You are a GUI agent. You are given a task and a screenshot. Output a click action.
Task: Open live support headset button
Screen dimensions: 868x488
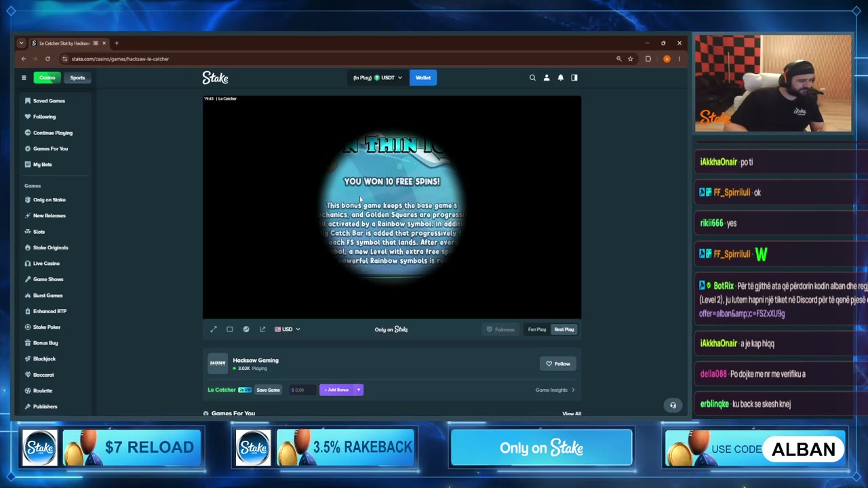[x=673, y=405]
